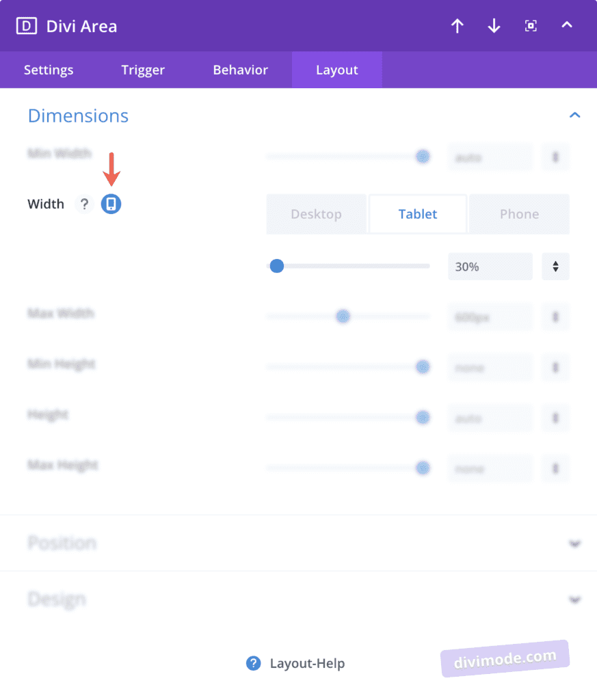Open the Layout-Help link

point(307,663)
